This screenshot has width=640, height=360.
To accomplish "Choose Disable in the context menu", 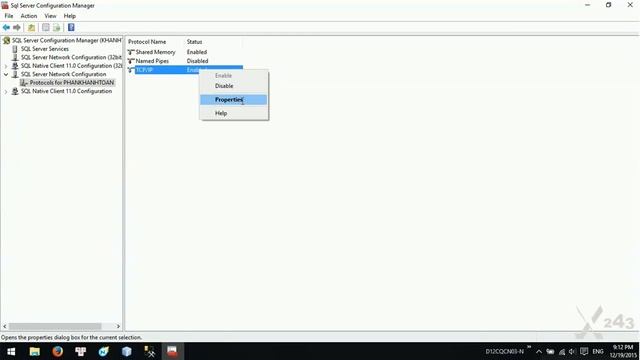I will (x=233, y=86).
